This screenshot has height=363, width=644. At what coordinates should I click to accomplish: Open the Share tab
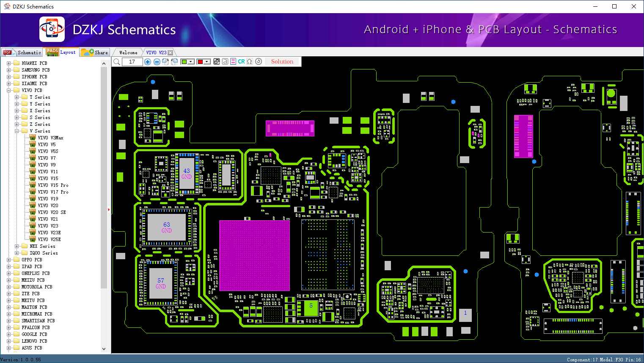95,53
